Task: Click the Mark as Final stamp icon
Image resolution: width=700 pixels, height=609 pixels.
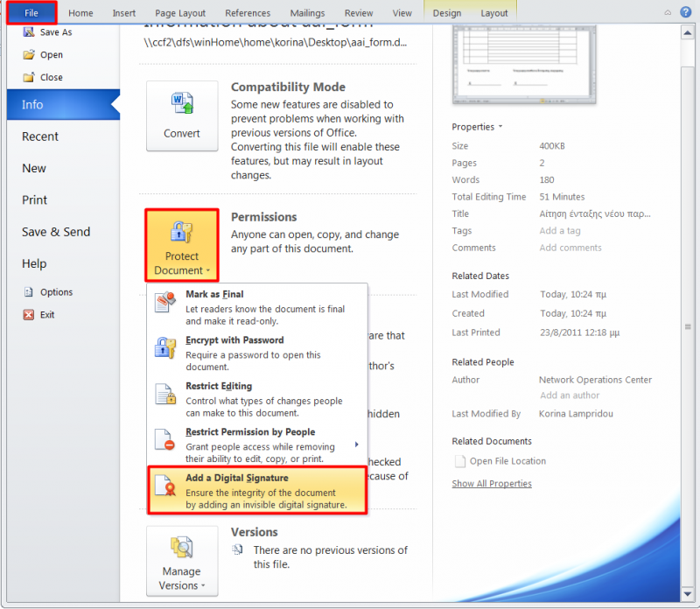Action: point(164,302)
